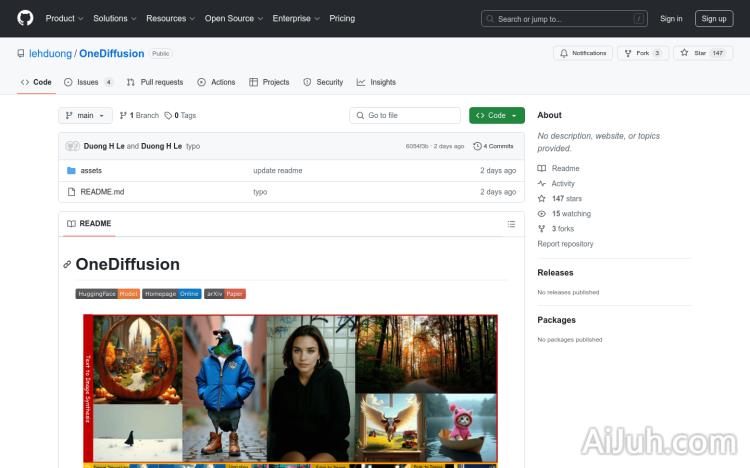
Task: Open the assets folder
Action: 91,171
